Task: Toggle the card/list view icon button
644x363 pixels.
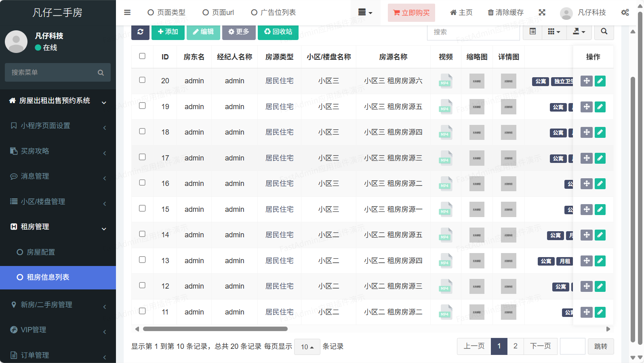Action: [x=533, y=32]
